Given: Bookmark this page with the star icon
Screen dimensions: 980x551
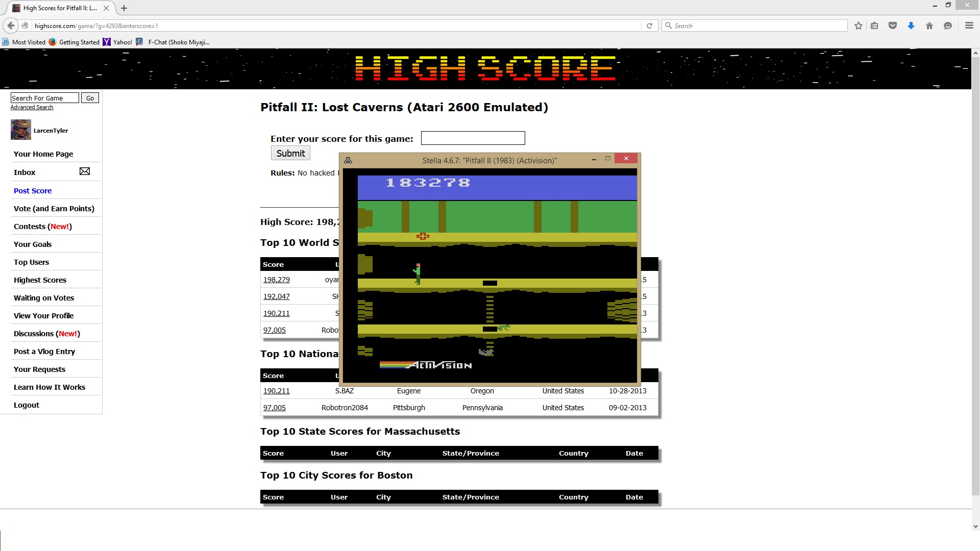Looking at the screenshot, I should coord(859,26).
